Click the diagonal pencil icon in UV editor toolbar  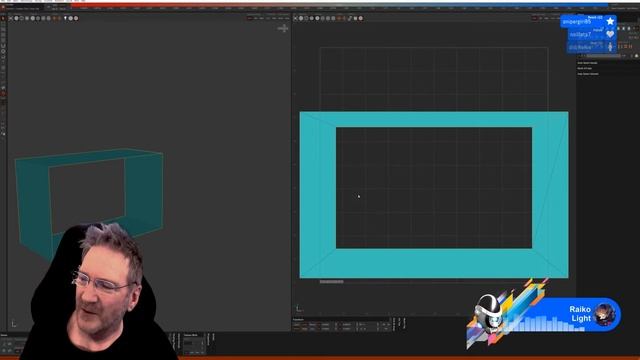(350, 18)
